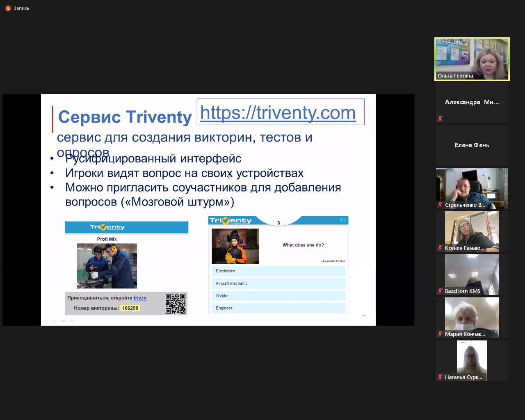This screenshot has width=525, height=420.
Task: Click muted mic icon beside BazzHorn KMS
Action: pos(440,291)
